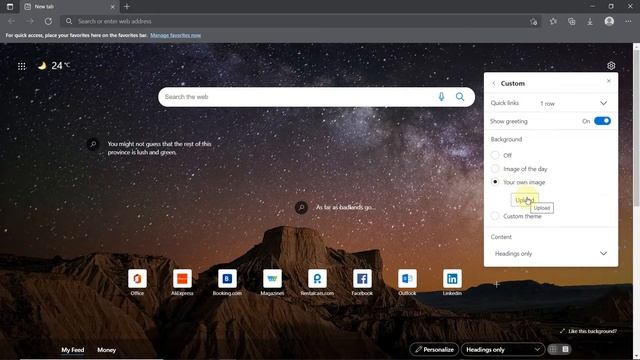Add this page to favorites star icon
This screenshot has height=360, width=640.
[x=533, y=22]
